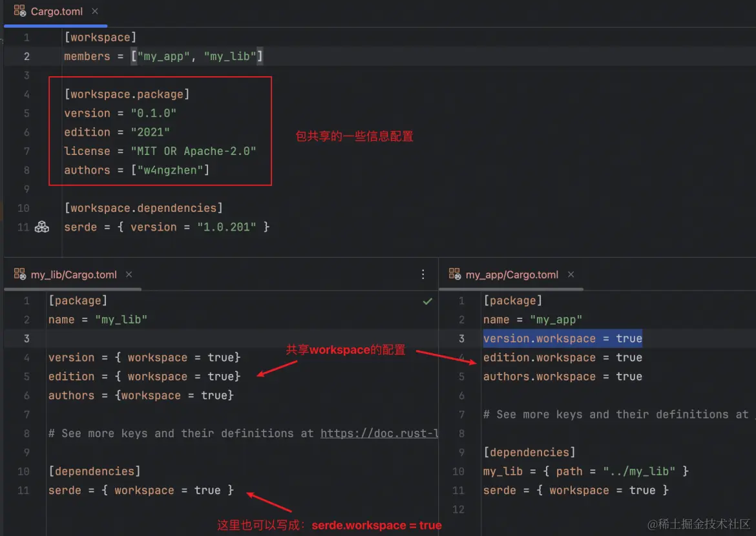Open the doc.rust-lang URL in my_lib comment

[x=379, y=433]
